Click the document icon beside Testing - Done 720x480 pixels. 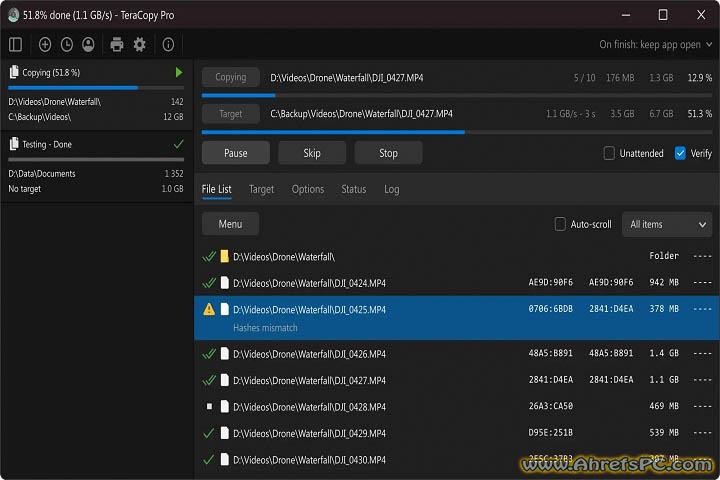pyautogui.click(x=14, y=144)
